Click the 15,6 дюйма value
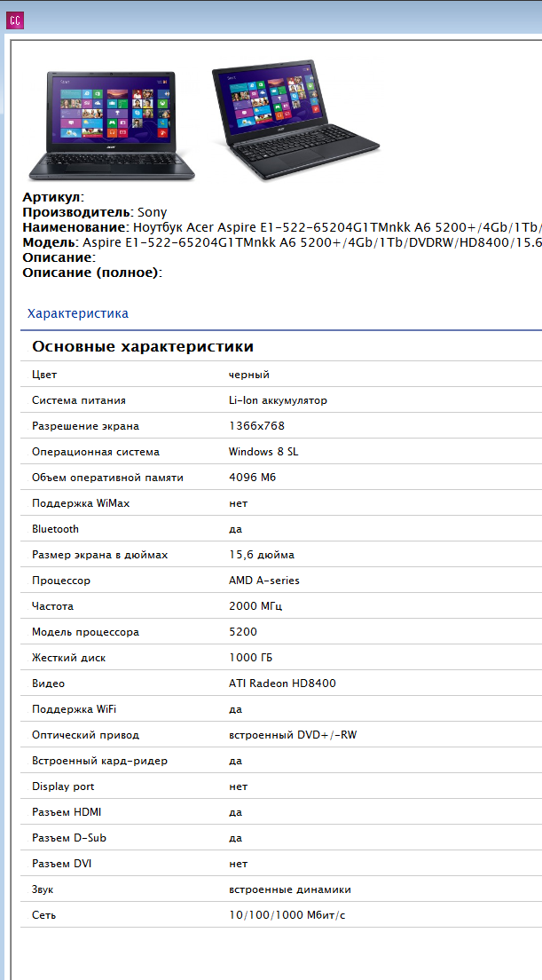Screen dimensions: 542x980 [262, 555]
